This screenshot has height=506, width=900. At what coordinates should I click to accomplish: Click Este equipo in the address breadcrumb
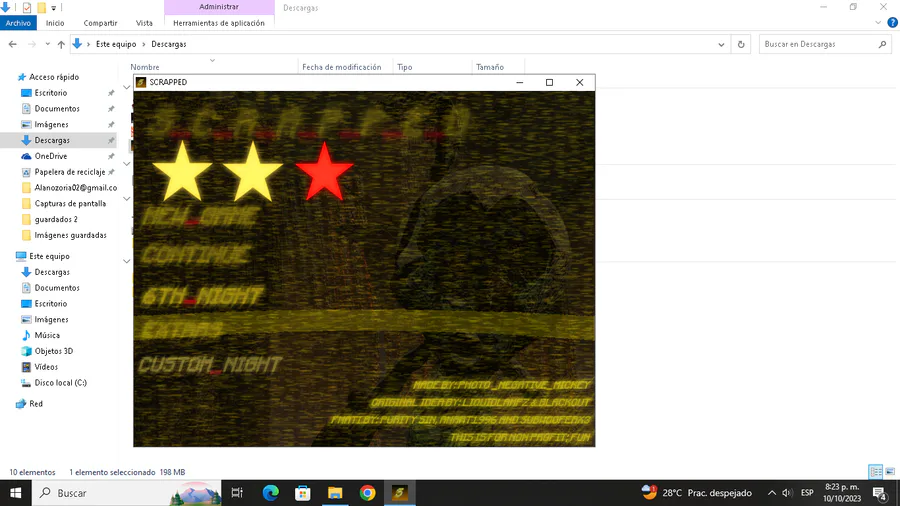click(x=116, y=44)
